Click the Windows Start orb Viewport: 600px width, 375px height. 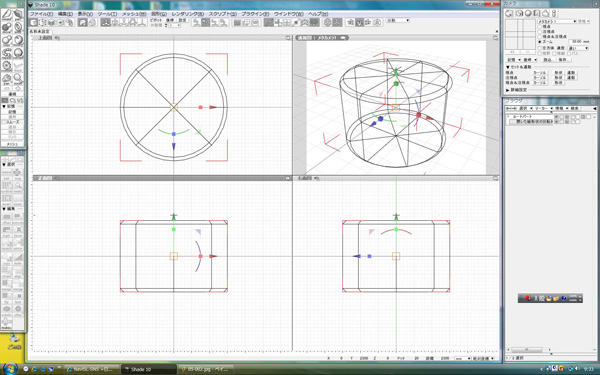[x=10, y=369]
